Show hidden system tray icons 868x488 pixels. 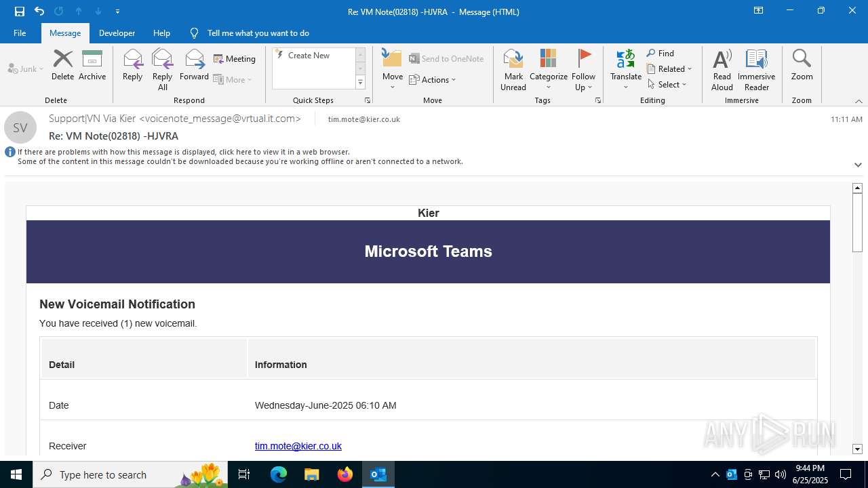(x=715, y=474)
